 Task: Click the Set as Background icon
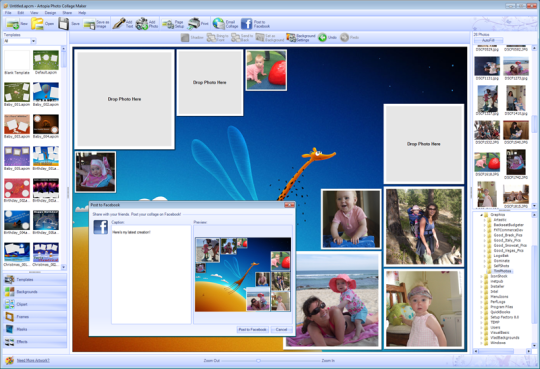260,38
